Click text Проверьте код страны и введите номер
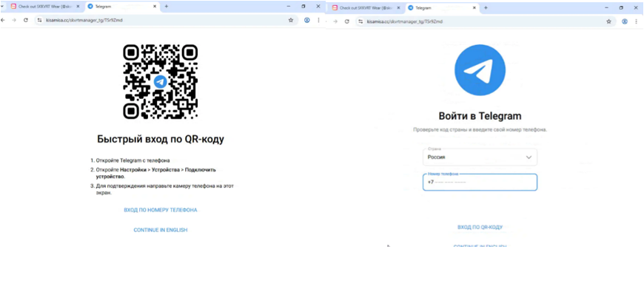This screenshot has width=644, height=306. 480,129
